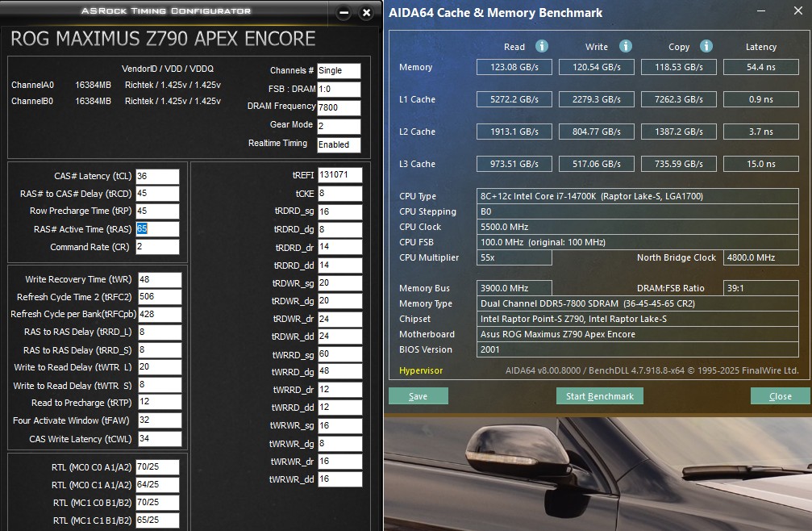
Task: Select the Gear Mode field
Action: pos(339,127)
